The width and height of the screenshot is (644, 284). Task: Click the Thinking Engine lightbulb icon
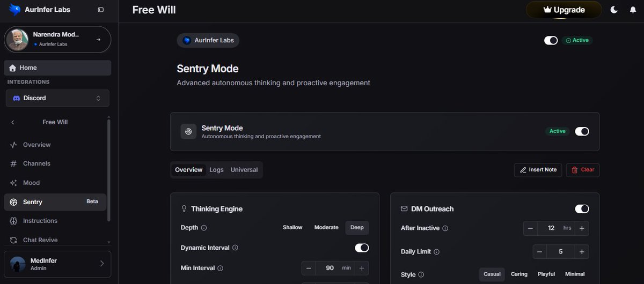(x=184, y=209)
